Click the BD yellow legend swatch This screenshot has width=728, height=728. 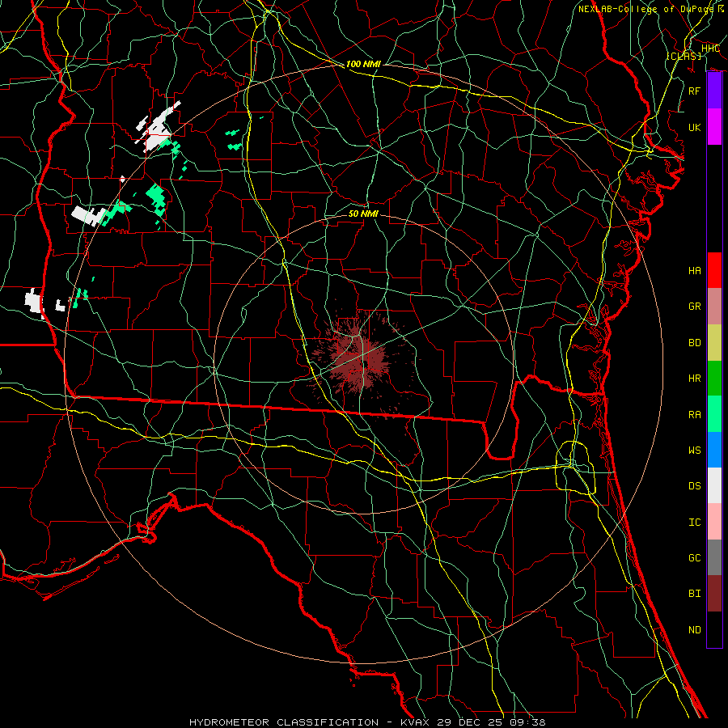coord(714,343)
